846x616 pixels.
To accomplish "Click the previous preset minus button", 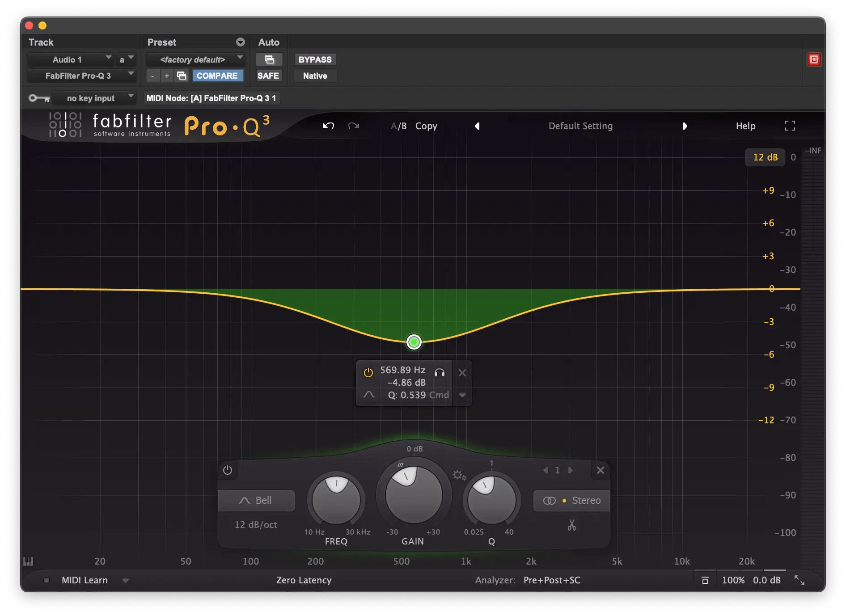I will coord(152,76).
